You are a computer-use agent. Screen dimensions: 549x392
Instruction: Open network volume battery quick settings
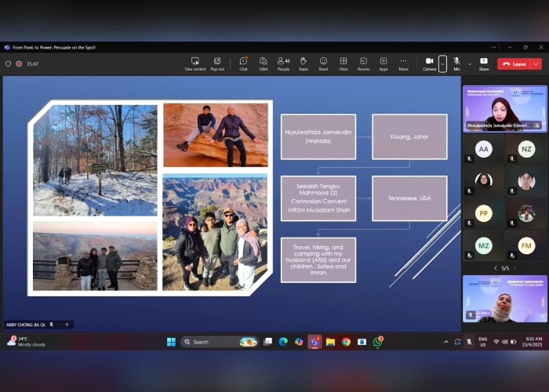[504, 342]
